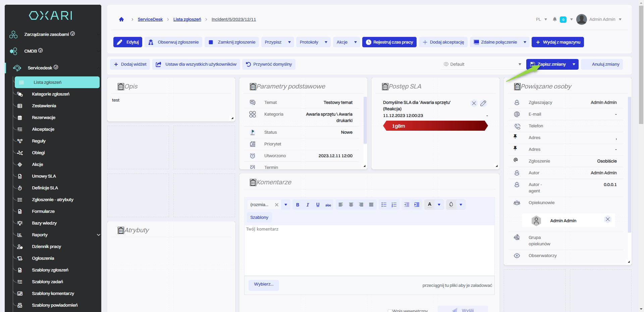
Task: Open the font color picker
Action: (430, 205)
